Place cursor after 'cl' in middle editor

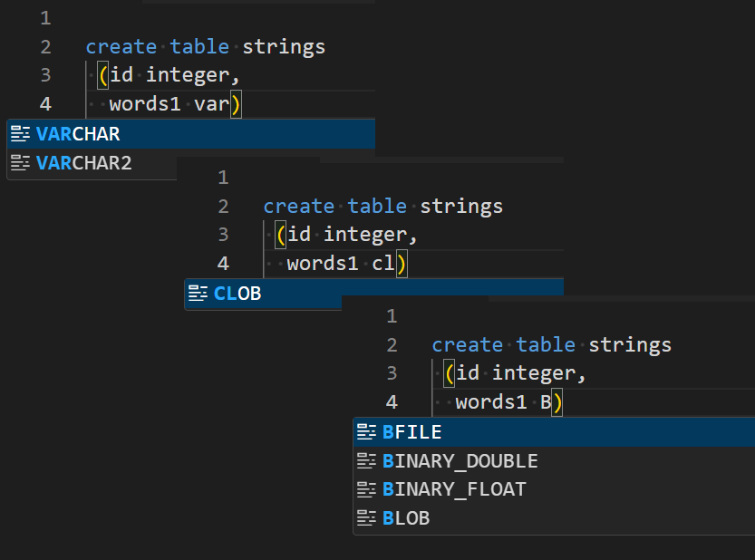(x=395, y=264)
